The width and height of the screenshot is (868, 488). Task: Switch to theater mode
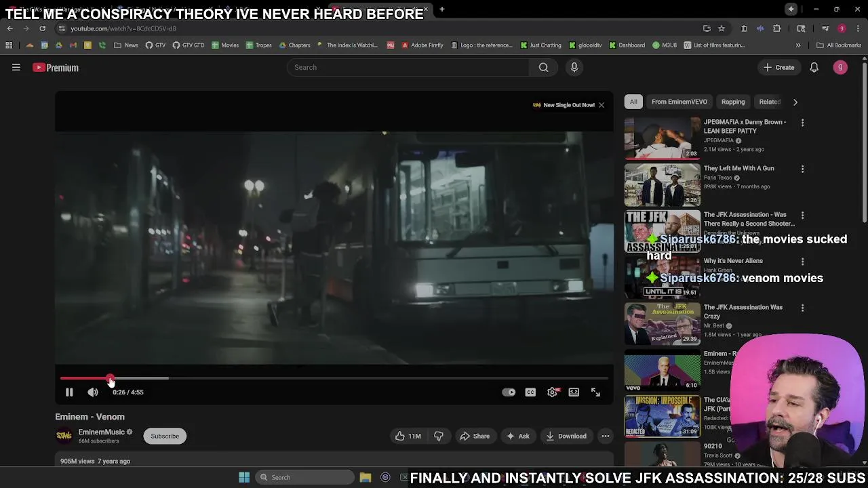tap(574, 392)
